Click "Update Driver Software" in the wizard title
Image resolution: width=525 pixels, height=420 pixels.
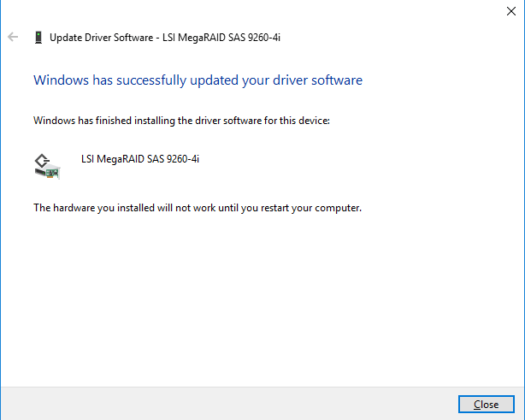tap(103, 37)
